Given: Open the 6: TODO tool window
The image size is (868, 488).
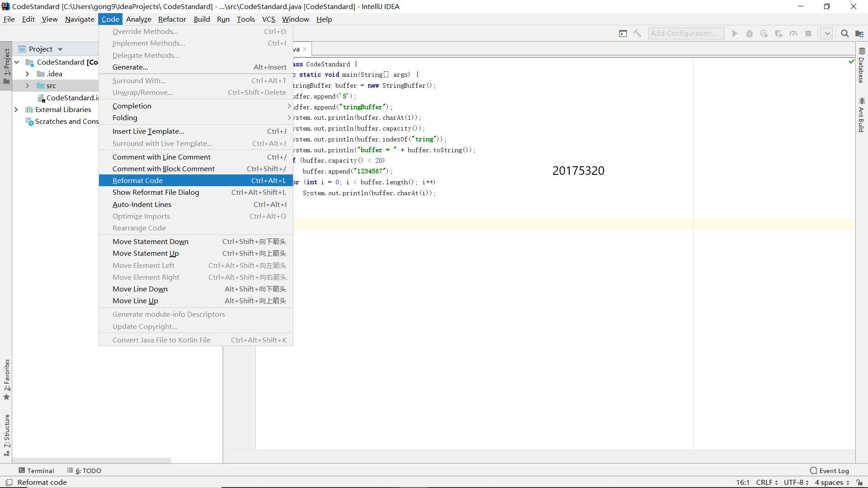Looking at the screenshot, I should [x=84, y=470].
